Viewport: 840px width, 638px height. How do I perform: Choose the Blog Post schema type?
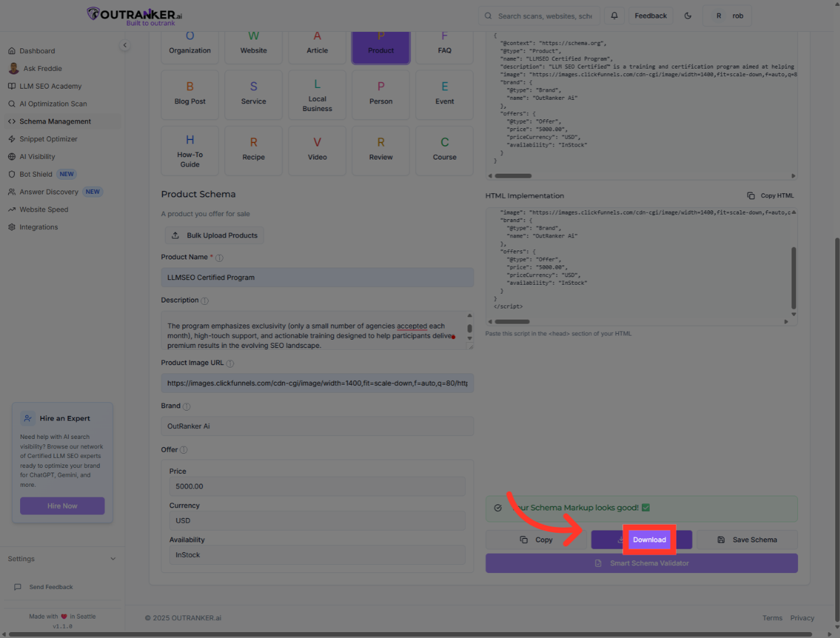tap(190, 95)
